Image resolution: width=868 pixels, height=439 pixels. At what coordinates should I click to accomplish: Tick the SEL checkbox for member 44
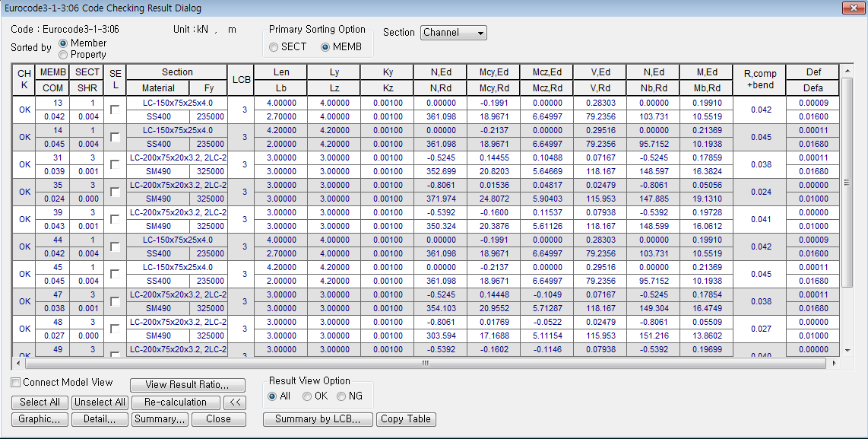[115, 247]
